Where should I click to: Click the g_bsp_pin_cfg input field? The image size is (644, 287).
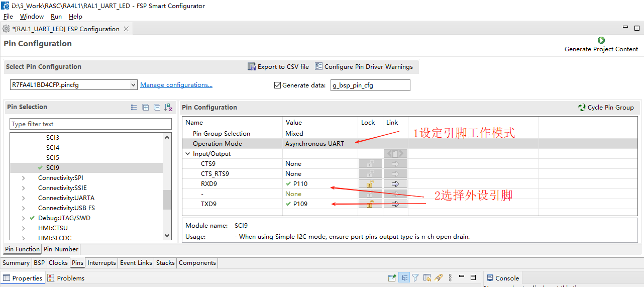coord(370,85)
